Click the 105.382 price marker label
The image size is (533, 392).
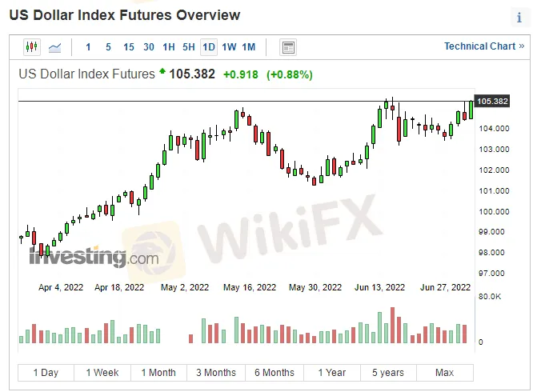(492, 102)
